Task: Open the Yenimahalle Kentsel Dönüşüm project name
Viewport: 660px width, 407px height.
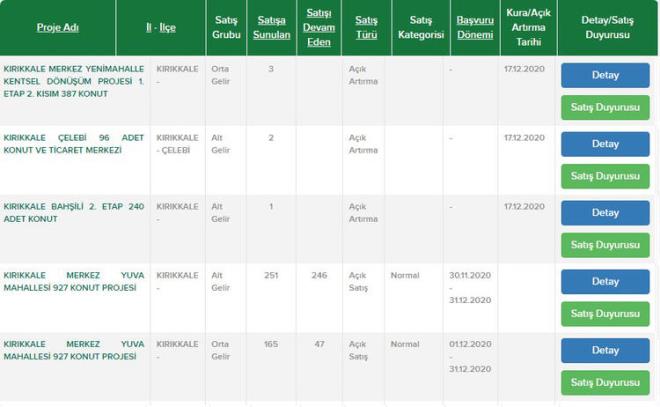Action: pyautogui.click(x=73, y=81)
